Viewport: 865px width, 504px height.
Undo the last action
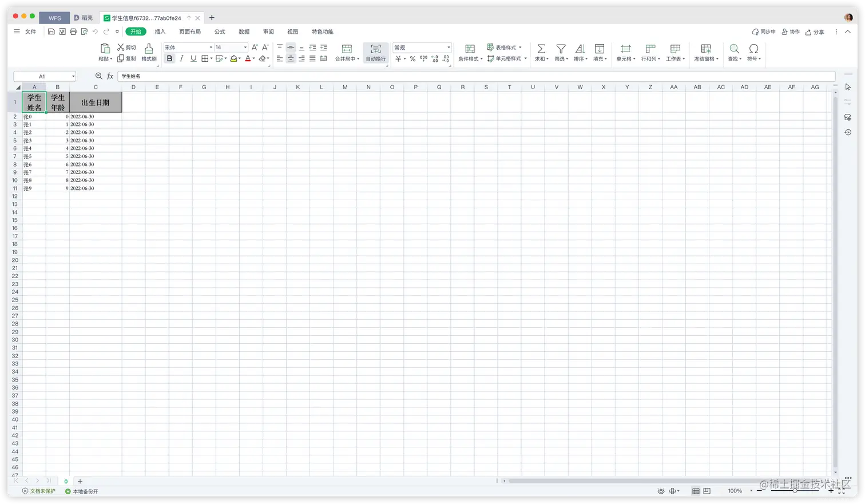click(95, 32)
